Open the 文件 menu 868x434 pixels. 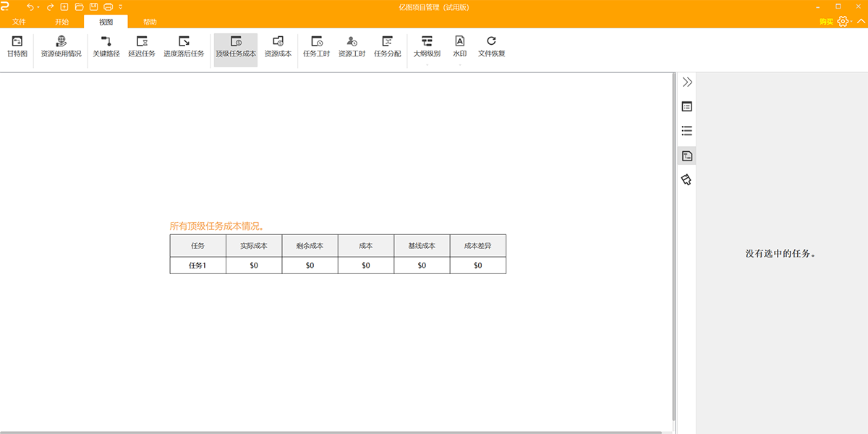19,21
